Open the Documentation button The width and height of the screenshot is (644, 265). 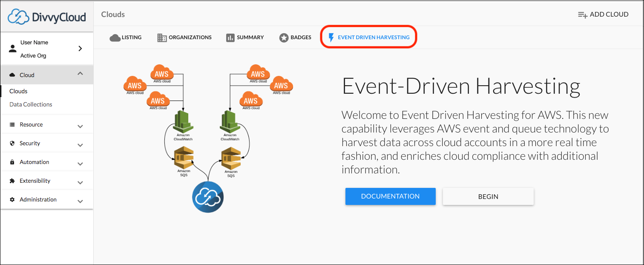(x=391, y=196)
